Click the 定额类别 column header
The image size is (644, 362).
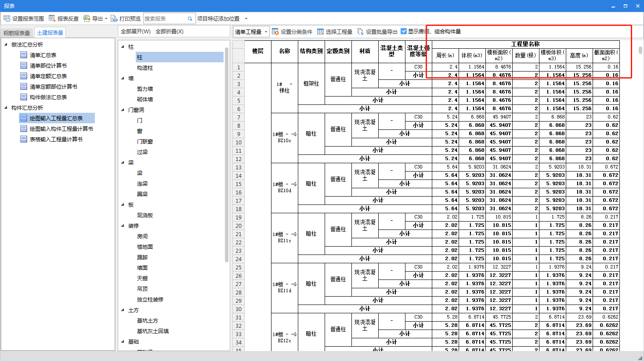point(338,51)
